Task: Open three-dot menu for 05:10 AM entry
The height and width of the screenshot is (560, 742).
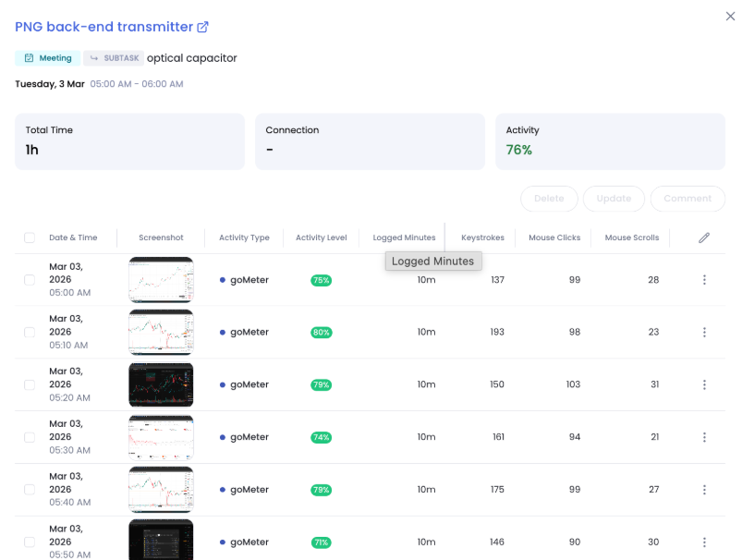Action: pos(704,333)
